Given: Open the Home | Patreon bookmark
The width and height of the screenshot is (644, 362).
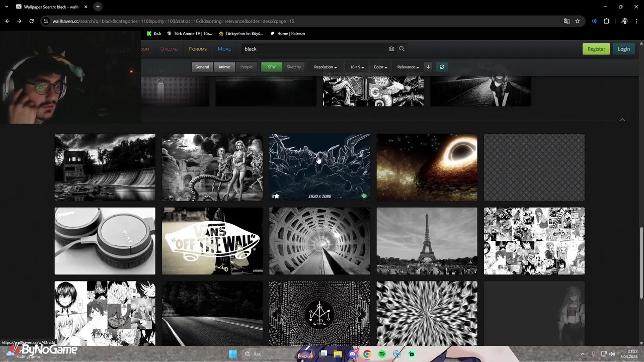Looking at the screenshot, I should (287, 34).
